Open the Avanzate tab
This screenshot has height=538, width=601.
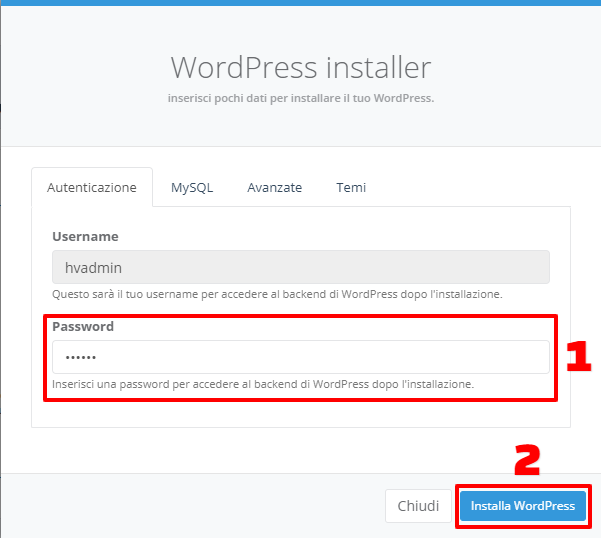(274, 187)
